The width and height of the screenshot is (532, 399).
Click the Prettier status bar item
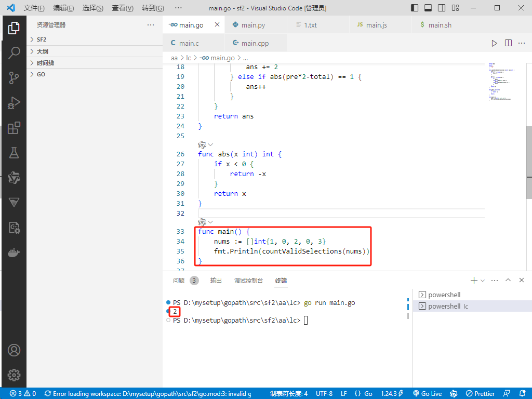pyautogui.click(x=480, y=394)
